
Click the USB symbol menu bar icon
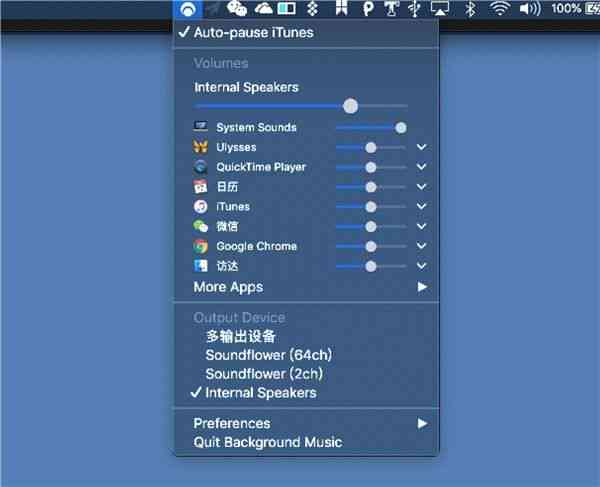pos(414,8)
